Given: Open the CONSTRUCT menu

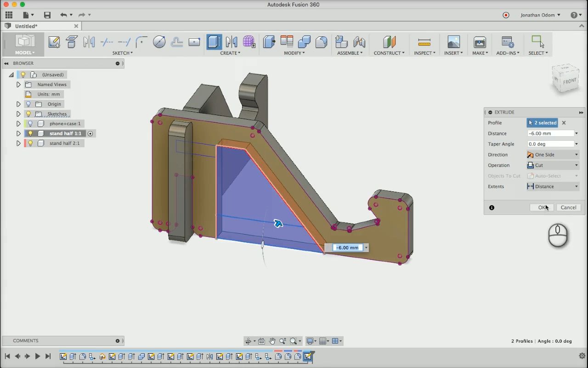Looking at the screenshot, I should coord(389,53).
